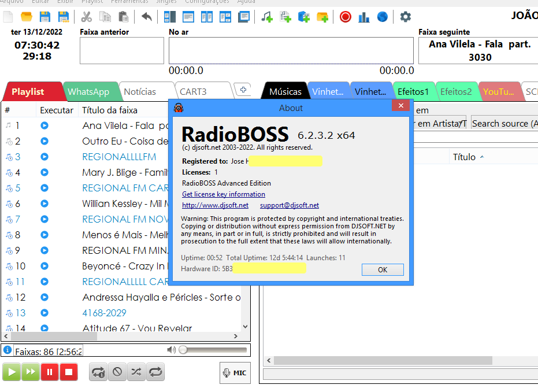Skip to next track with green fast-forward button
This screenshot has width=538, height=392.
(x=31, y=372)
